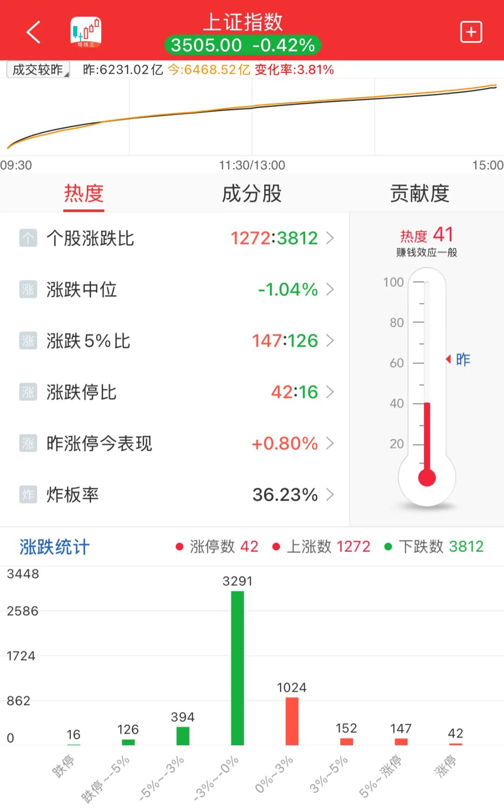Click the 热度 41 heading
Viewport: 504px width, 812px height.
tap(427, 235)
